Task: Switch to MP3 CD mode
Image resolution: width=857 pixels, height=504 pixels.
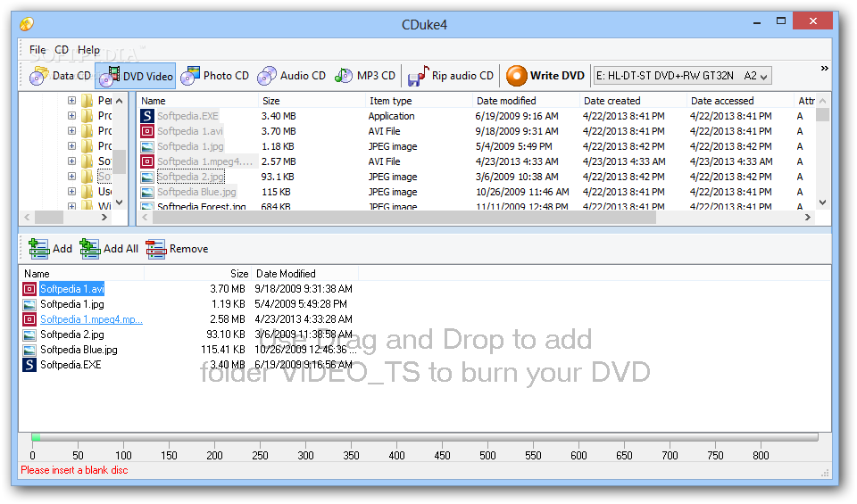Action: [x=364, y=76]
